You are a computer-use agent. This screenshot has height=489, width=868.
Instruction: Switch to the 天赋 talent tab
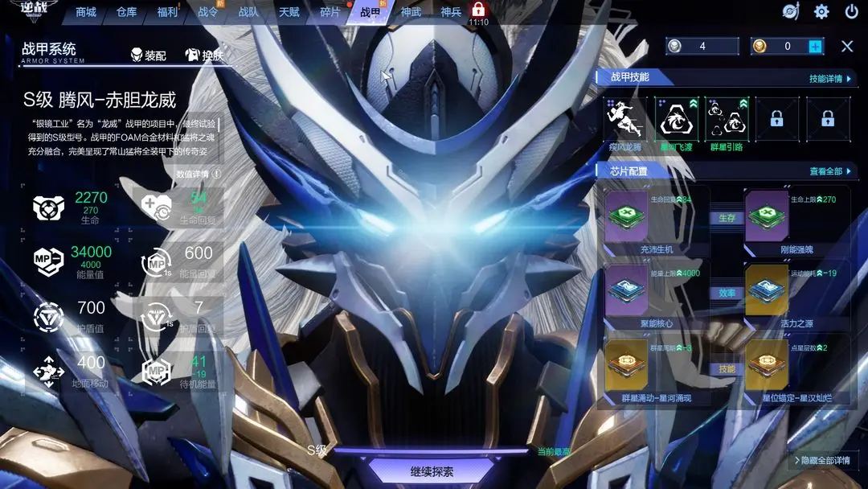289,12
